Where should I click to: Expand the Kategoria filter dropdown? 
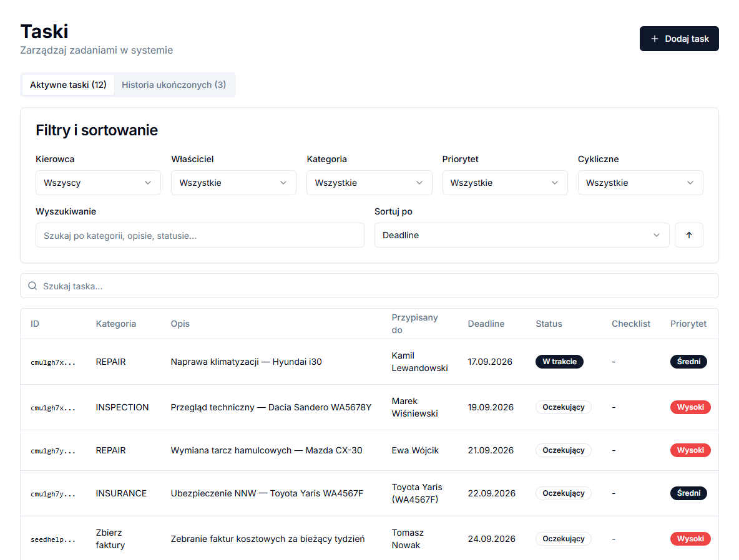click(x=369, y=183)
